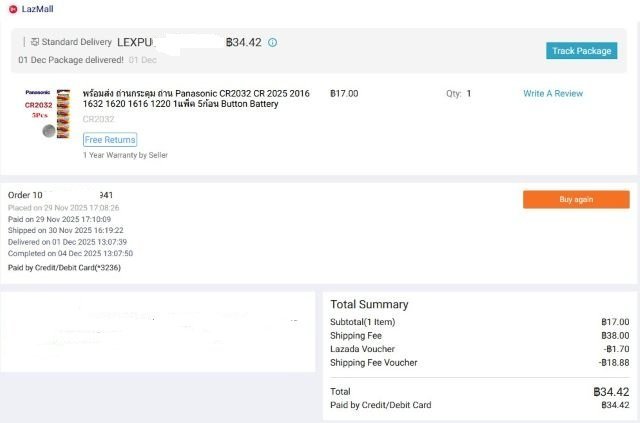Click the Free Returns badge
640x423 pixels.
110,140
